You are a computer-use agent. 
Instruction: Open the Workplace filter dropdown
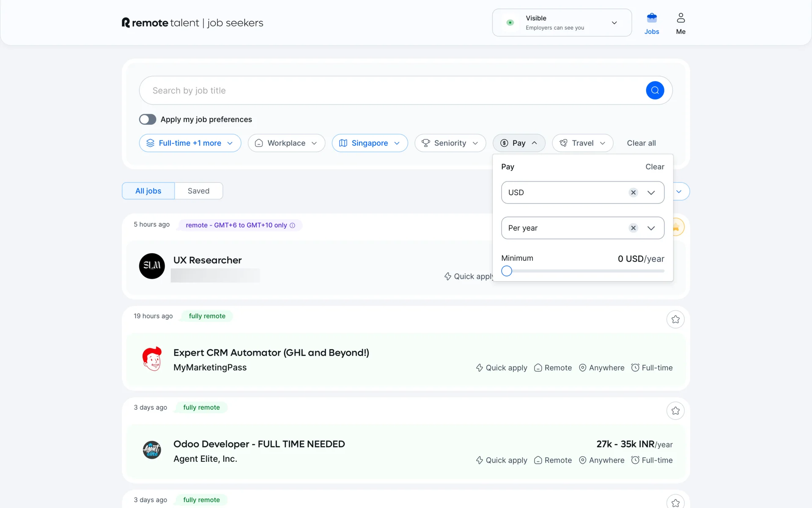coord(286,143)
